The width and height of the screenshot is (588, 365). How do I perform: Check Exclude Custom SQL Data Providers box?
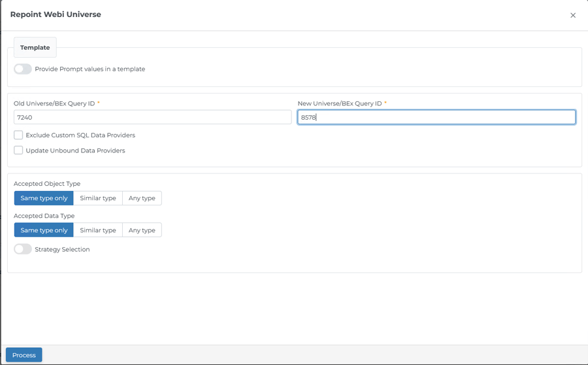(18, 135)
